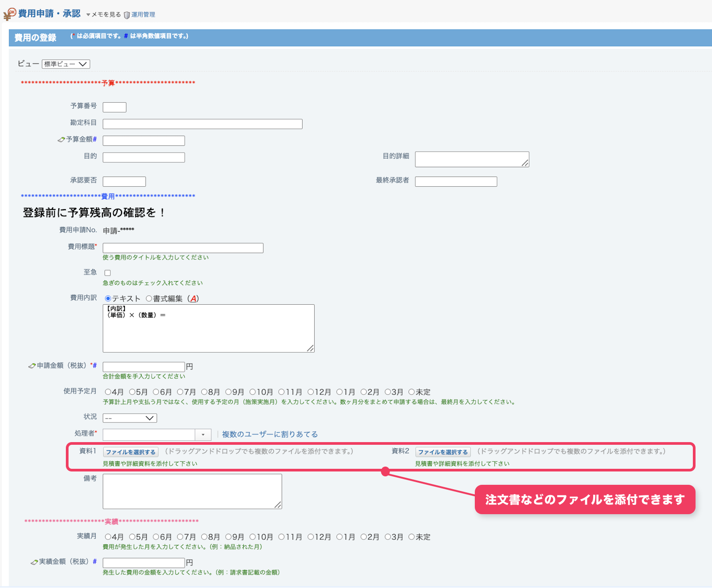Open the 運用管理 shield icon link
The height and width of the screenshot is (588, 712).
click(127, 15)
